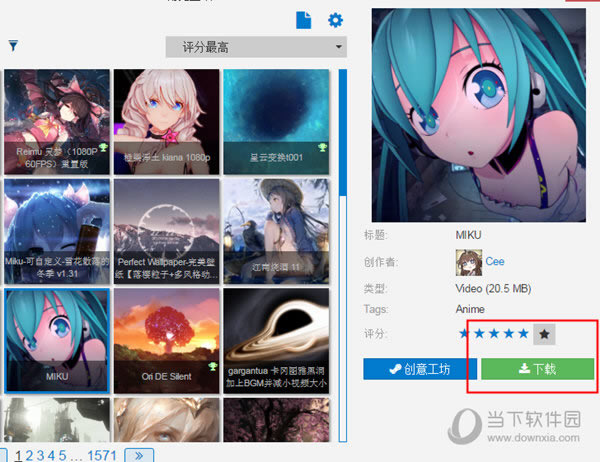Go to page 5 of results
This screenshot has width=600, height=462.
(x=62, y=455)
